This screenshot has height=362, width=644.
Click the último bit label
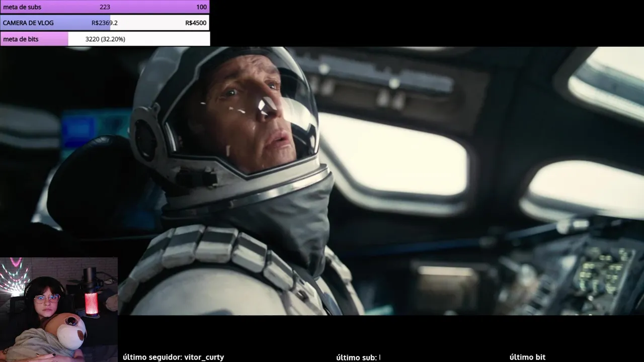click(x=527, y=357)
